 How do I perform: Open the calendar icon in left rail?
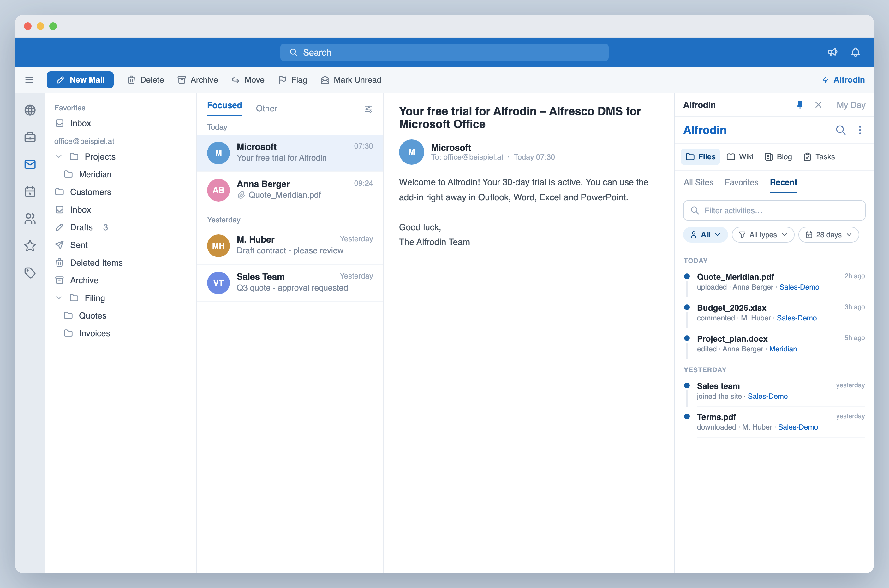[x=30, y=191]
